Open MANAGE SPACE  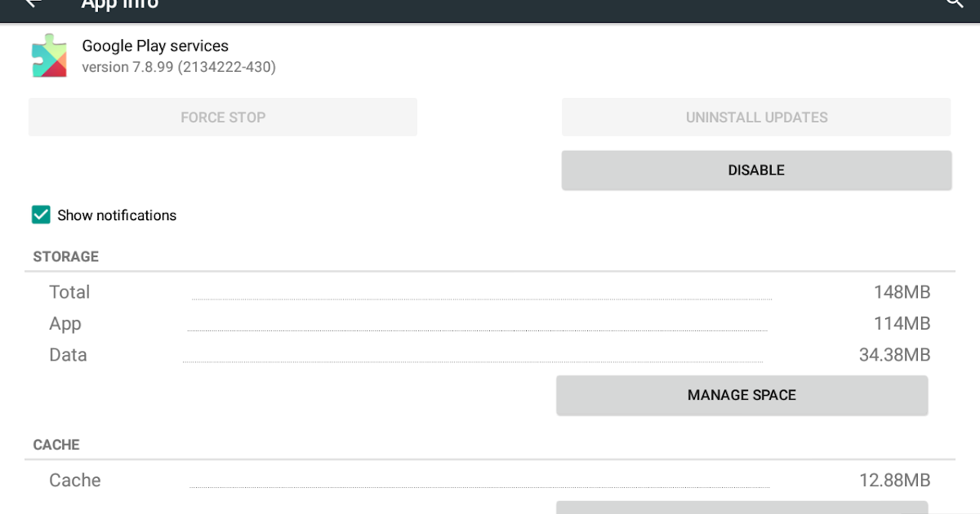(742, 395)
